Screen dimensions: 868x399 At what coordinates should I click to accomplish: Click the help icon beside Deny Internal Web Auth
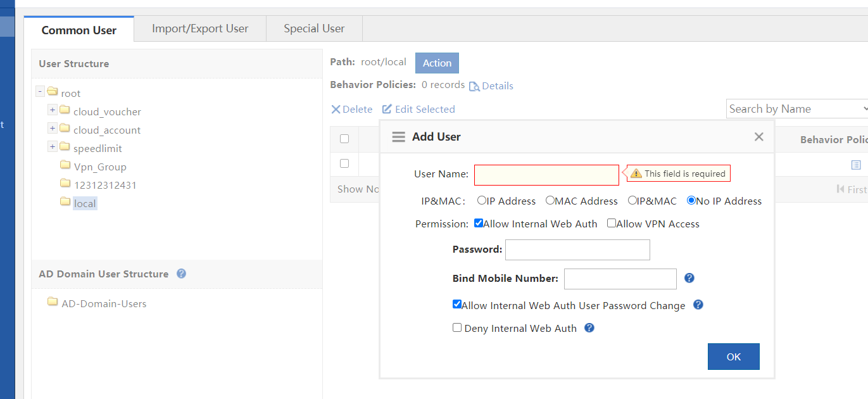pos(589,328)
